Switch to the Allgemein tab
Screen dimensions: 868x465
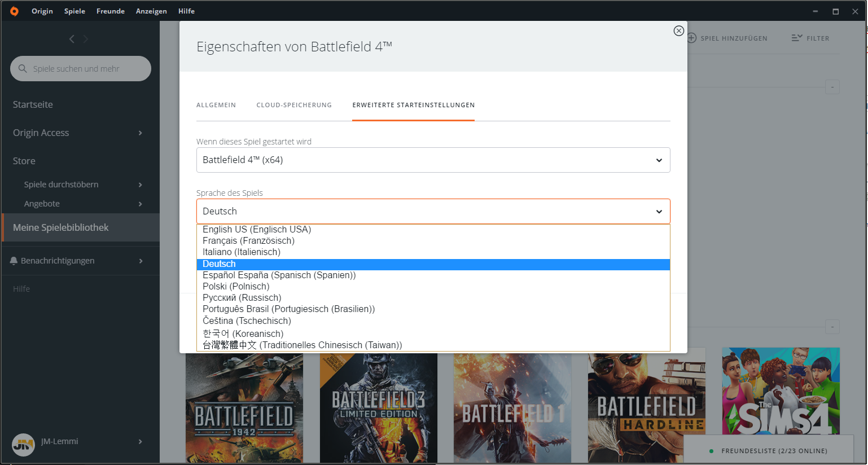click(216, 105)
